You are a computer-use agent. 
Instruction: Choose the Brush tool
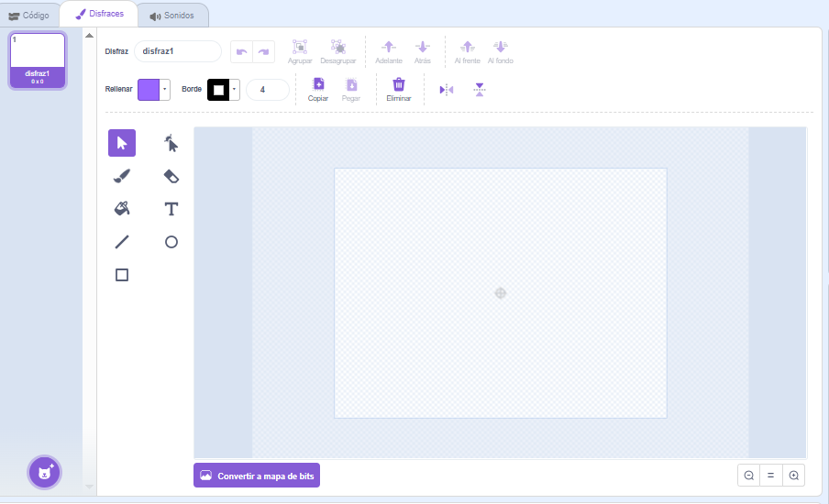click(x=122, y=176)
